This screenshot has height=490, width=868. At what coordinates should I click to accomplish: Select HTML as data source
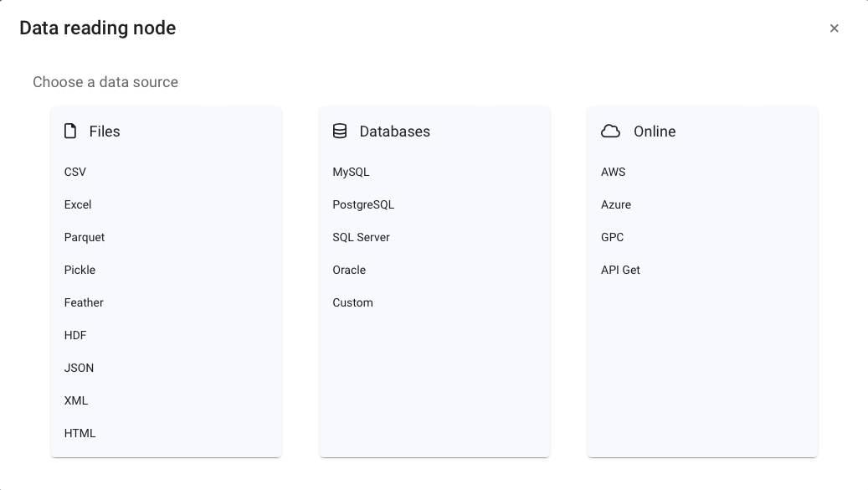pyautogui.click(x=80, y=434)
